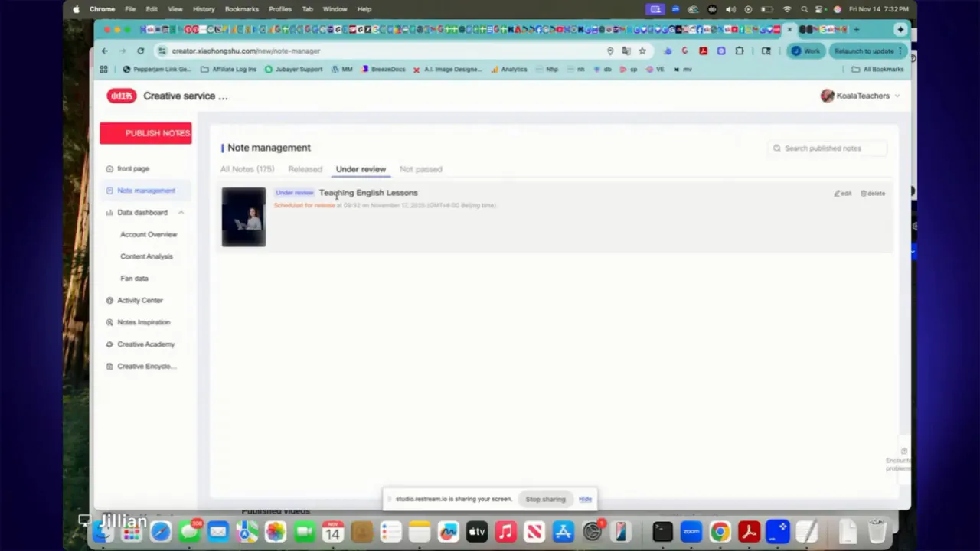Viewport: 980px width, 551px height.
Task: Click the translate page icon in address bar
Action: (x=626, y=51)
